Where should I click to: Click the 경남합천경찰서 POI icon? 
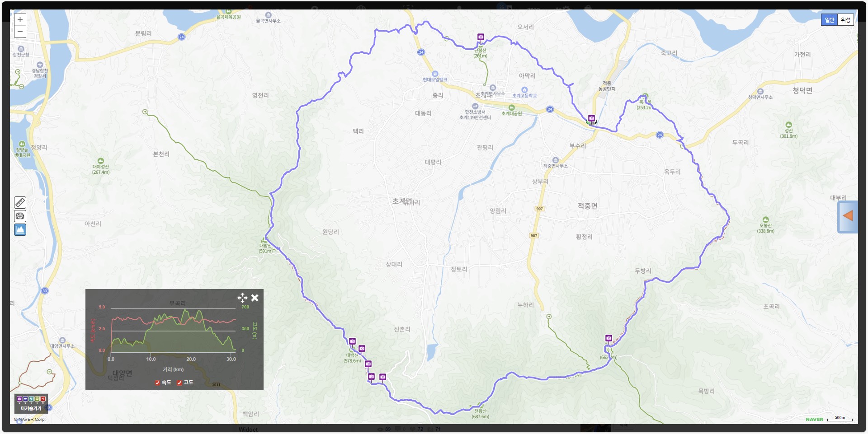point(40,65)
